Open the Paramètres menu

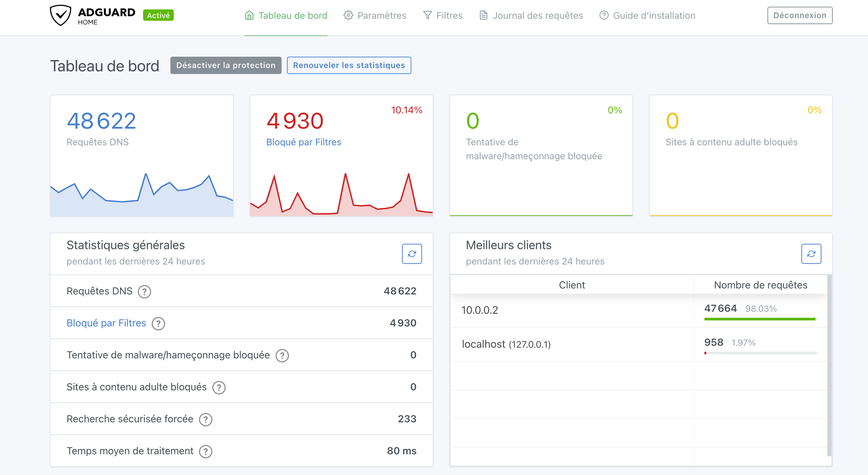[x=375, y=16]
